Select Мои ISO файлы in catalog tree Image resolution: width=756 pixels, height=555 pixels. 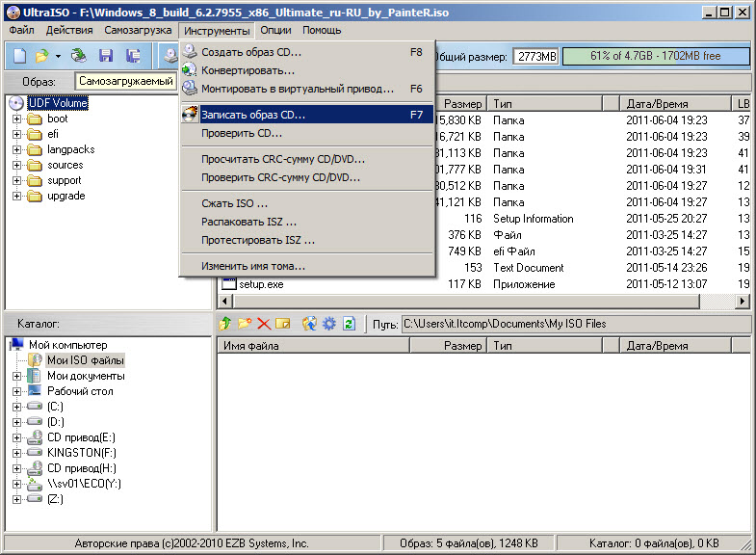(86, 360)
